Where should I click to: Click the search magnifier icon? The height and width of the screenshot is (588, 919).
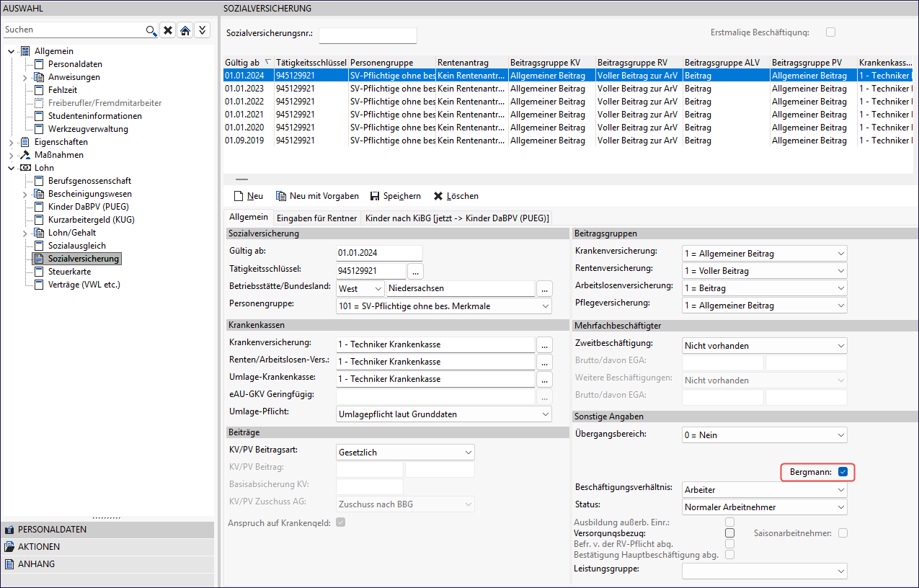pyautogui.click(x=151, y=30)
